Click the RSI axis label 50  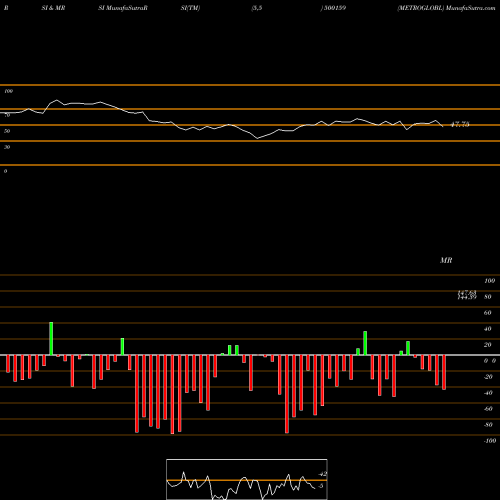(x=7, y=131)
